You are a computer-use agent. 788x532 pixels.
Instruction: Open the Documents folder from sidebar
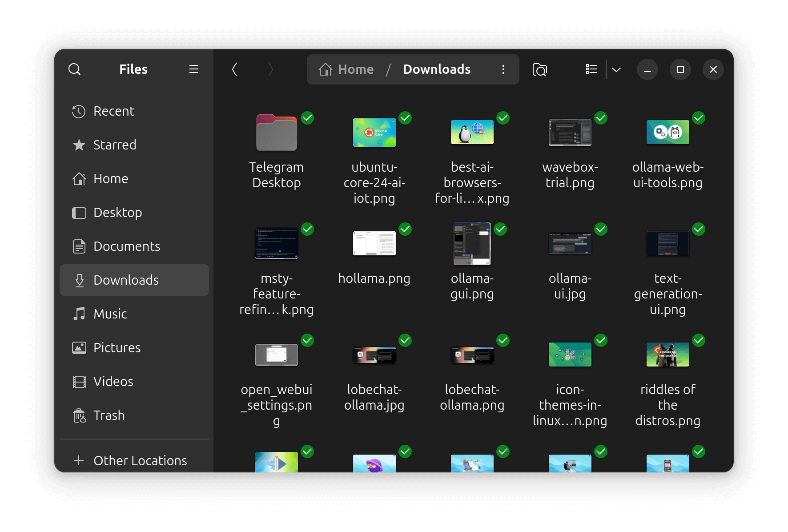coord(127,246)
